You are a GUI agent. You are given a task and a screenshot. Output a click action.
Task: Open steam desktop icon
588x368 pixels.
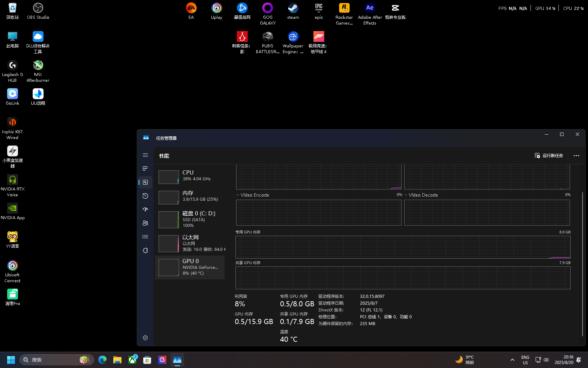pos(293,11)
